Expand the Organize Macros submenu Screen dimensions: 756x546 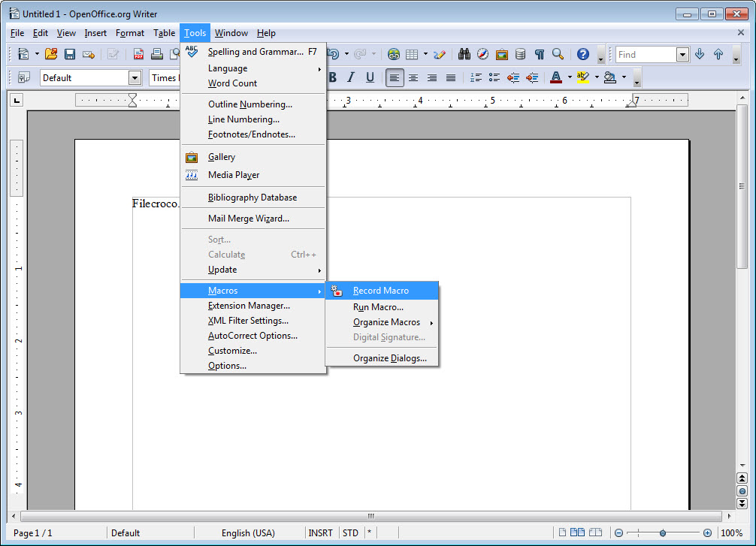pyautogui.click(x=383, y=322)
